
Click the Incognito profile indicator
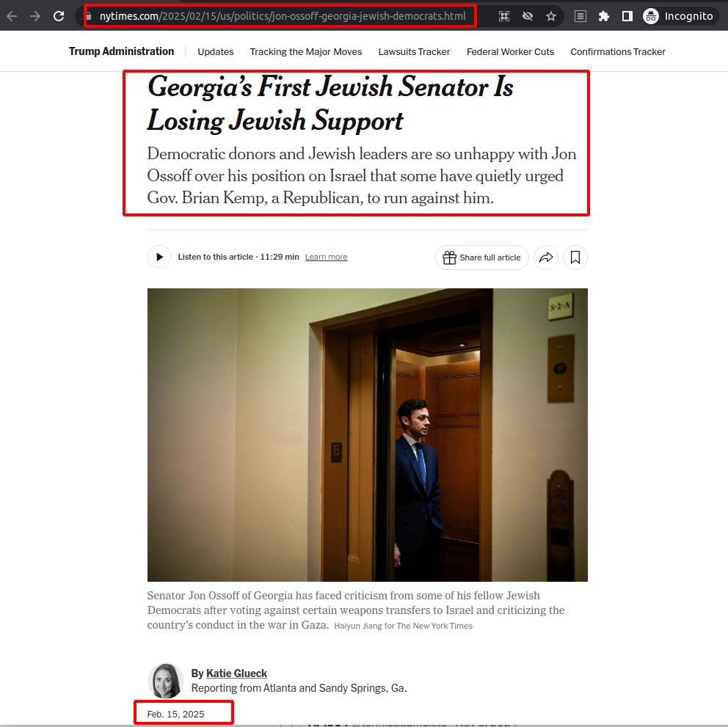[679, 16]
